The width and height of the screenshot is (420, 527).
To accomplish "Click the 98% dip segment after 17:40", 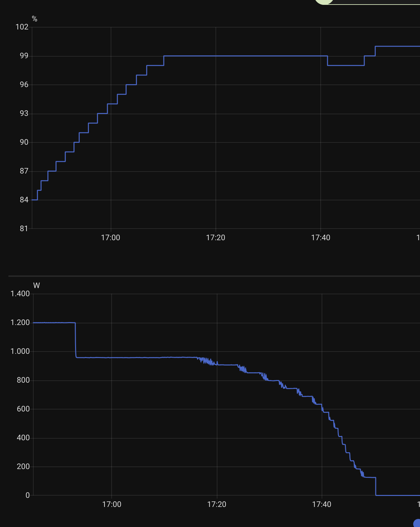I will (x=346, y=65).
